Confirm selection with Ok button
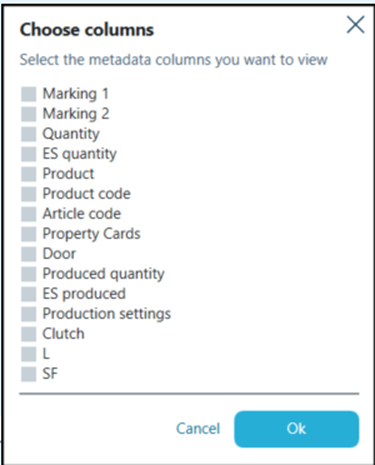 (297, 429)
